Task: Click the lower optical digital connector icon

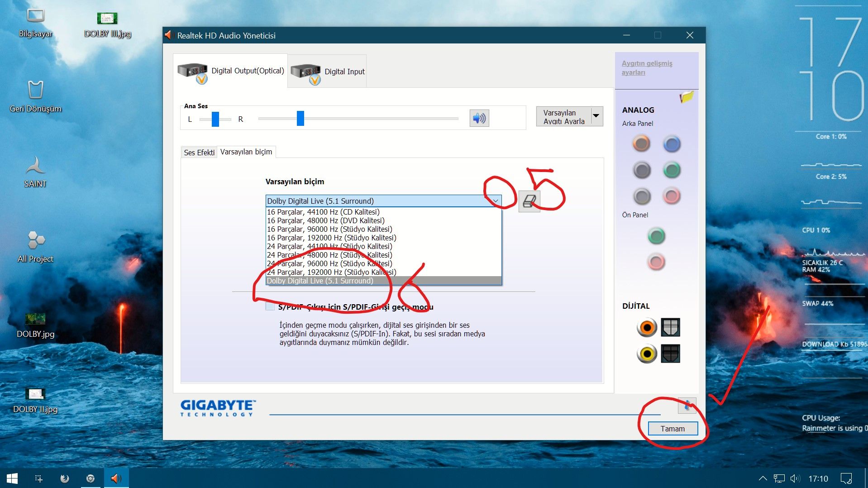Action: tap(671, 354)
